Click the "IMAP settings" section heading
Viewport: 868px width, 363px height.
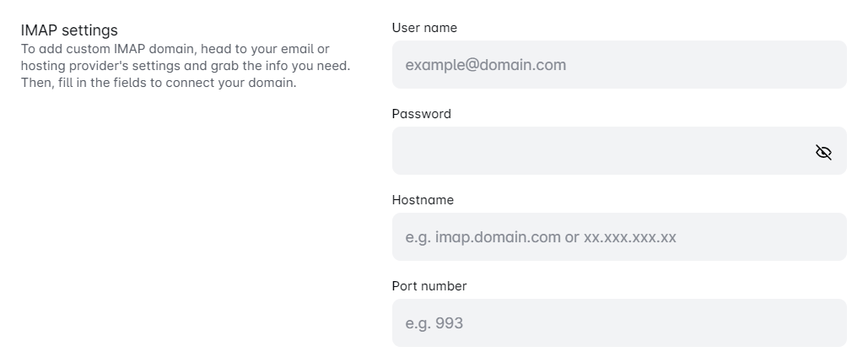(69, 31)
